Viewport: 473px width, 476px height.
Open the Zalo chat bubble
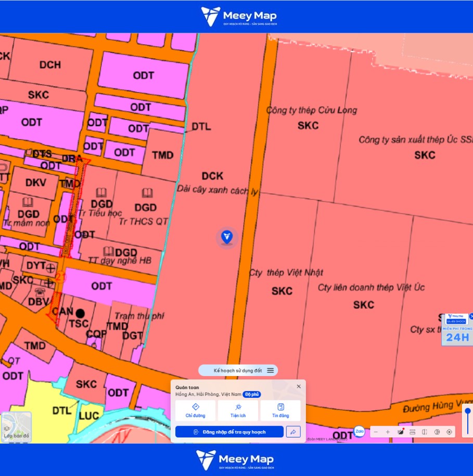point(360,431)
